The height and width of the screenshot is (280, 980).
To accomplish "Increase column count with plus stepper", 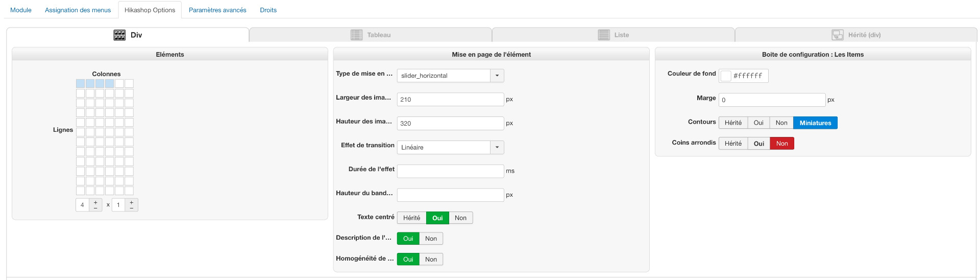I will pos(95,202).
